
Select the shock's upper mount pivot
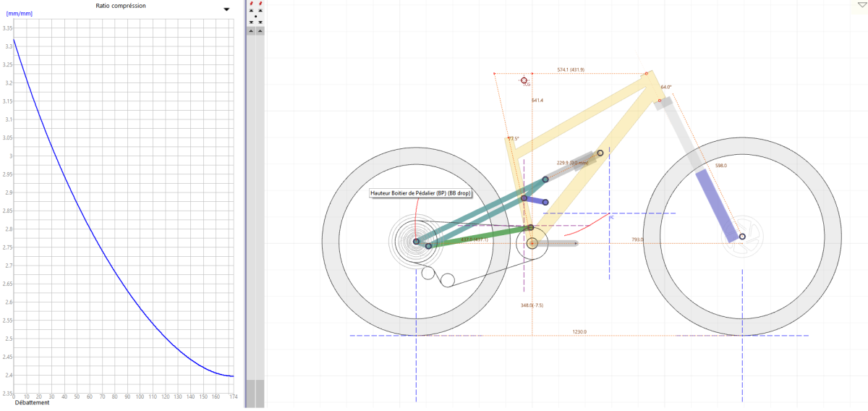[600, 153]
